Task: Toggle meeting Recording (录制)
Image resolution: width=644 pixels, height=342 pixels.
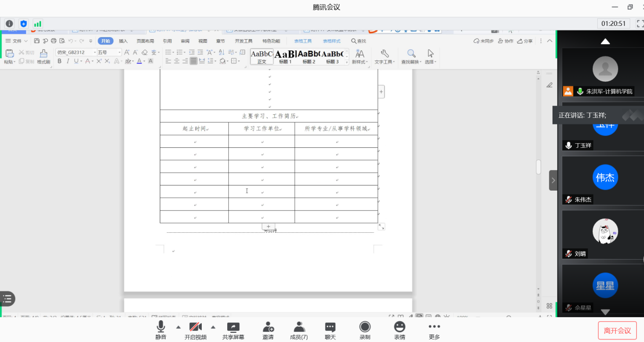Action: pyautogui.click(x=364, y=330)
